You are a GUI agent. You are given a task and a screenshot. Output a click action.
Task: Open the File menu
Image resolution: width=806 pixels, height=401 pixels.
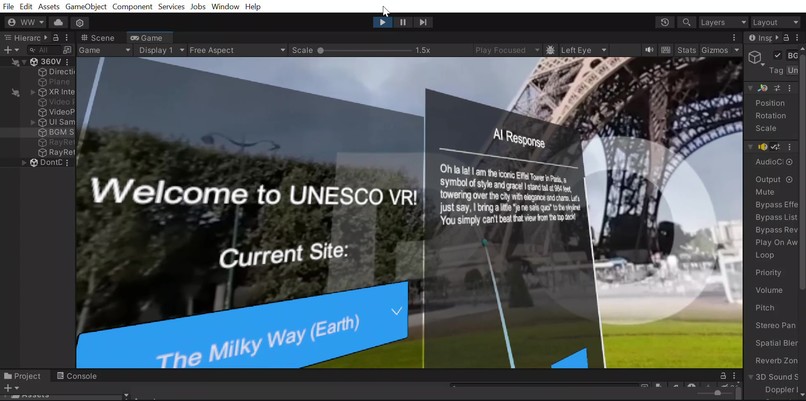pos(8,7)
